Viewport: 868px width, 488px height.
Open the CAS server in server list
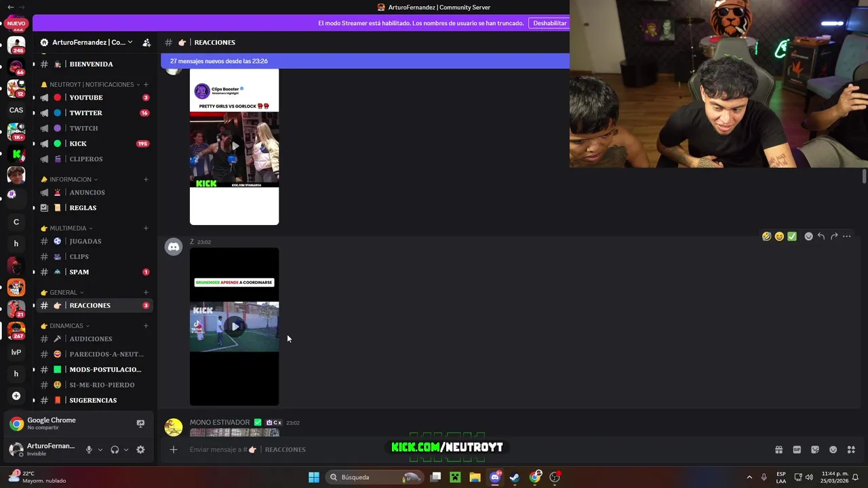pyautogui.click(x=16, y=110)
